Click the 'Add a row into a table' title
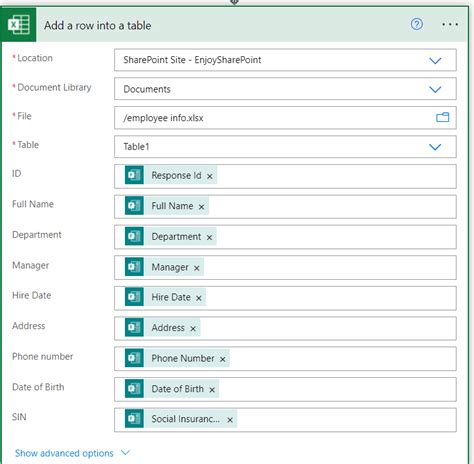This screenshot has height=464, width=474. [98, 25]
